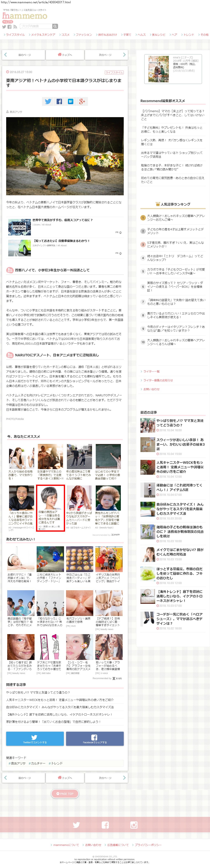Open the ライフスタイル menu in the top navigation
Screen dimensions: 210x868
click(15, 35)
